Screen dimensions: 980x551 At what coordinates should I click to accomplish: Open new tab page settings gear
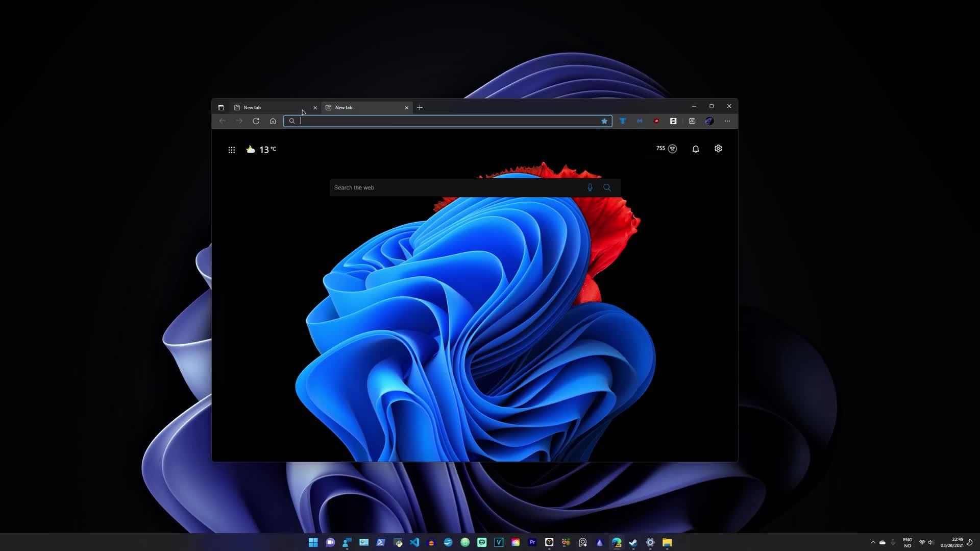click(x=718, y=149)
